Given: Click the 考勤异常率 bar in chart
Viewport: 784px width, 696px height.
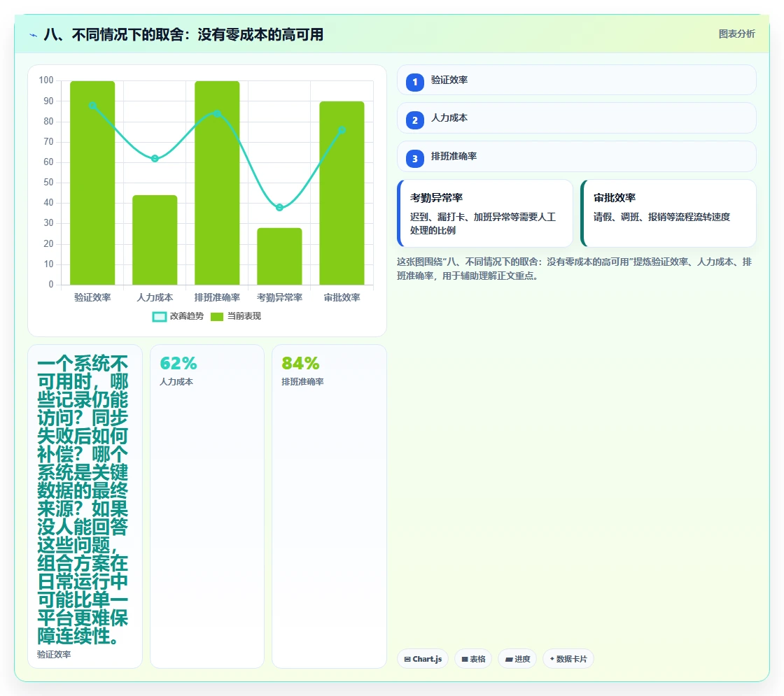Looking at the screenshot, I should click(279, 256).
